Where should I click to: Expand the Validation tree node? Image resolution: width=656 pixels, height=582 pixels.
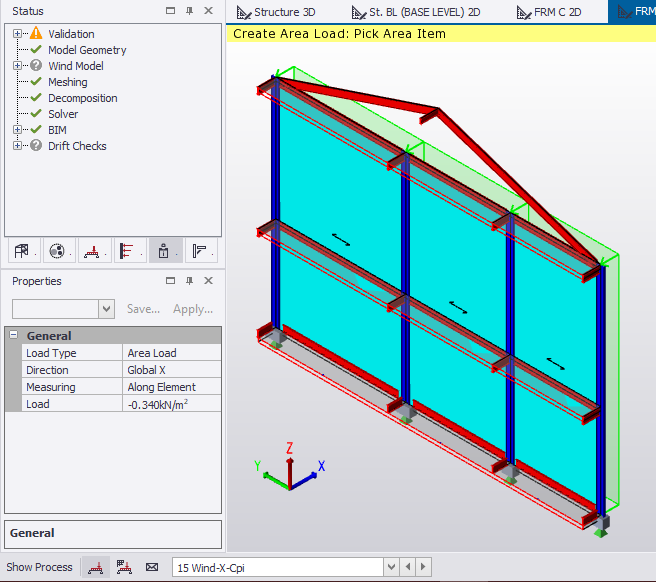tap(17, 33)
